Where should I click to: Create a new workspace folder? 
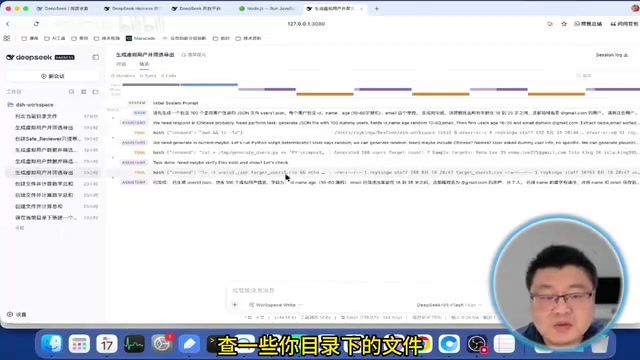click(x=96, y=92)
